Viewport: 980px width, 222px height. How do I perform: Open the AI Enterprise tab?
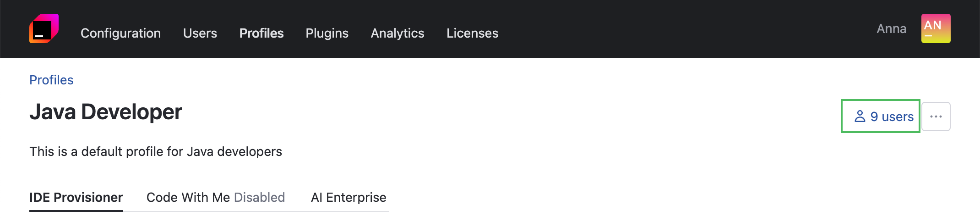[348, 197]
